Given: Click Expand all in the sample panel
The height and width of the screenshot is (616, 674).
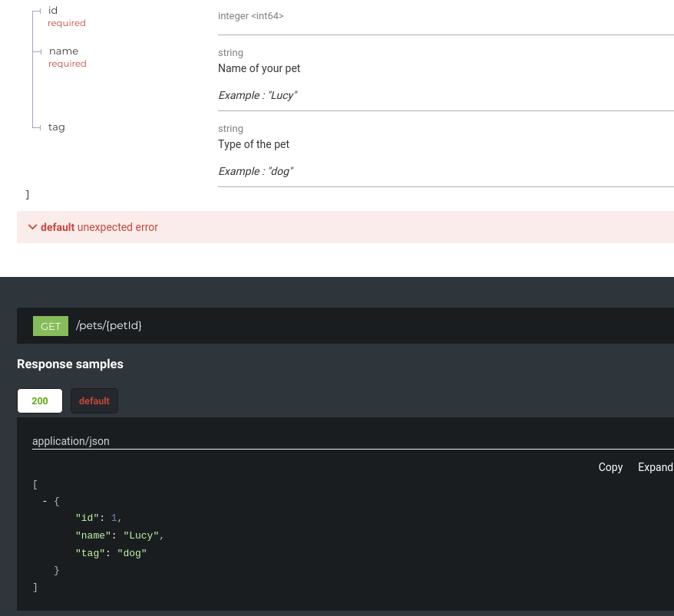Looking at the screenshot, I should coord(654,467).
